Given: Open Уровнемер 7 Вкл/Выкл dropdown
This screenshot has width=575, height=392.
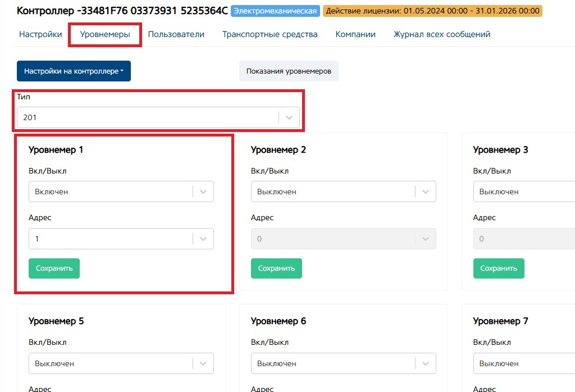Looking at the screenshot, I should pyautogui.click(x=524, y=363).
